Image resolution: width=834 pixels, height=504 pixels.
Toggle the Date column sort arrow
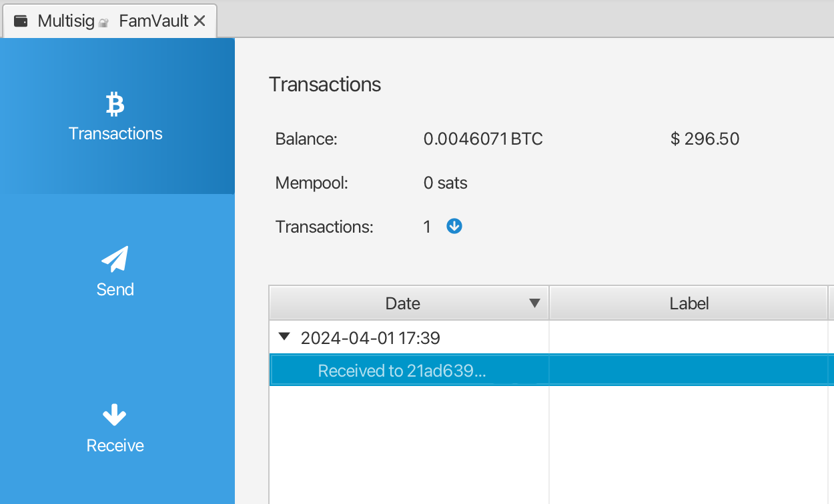(534, 303)
